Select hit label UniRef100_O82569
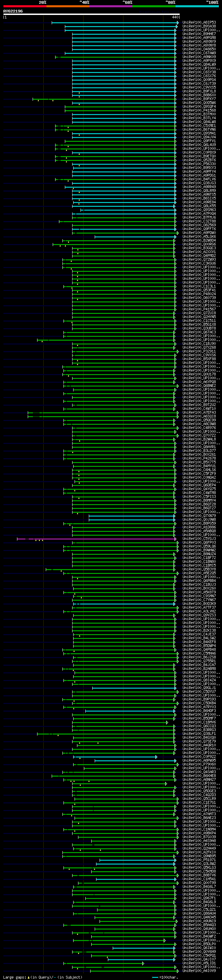 pyautogui.click(x=199, y=225)
